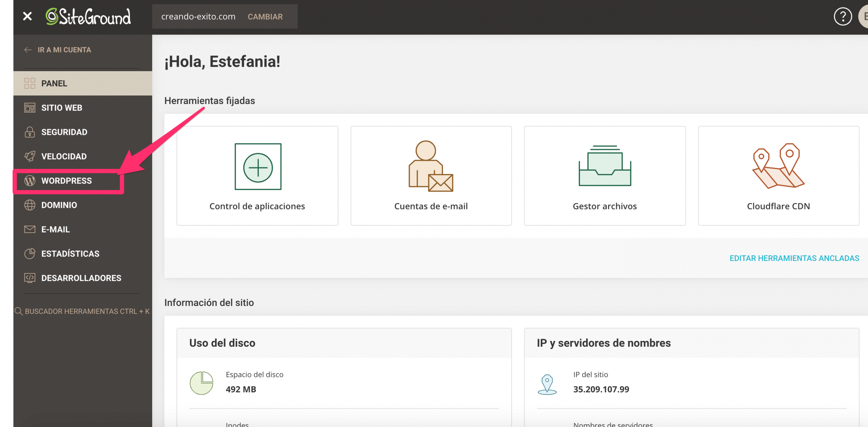Click the tool finder magnifier icon
This screenshot has width=868, height=427.
[x=19, y=311]
